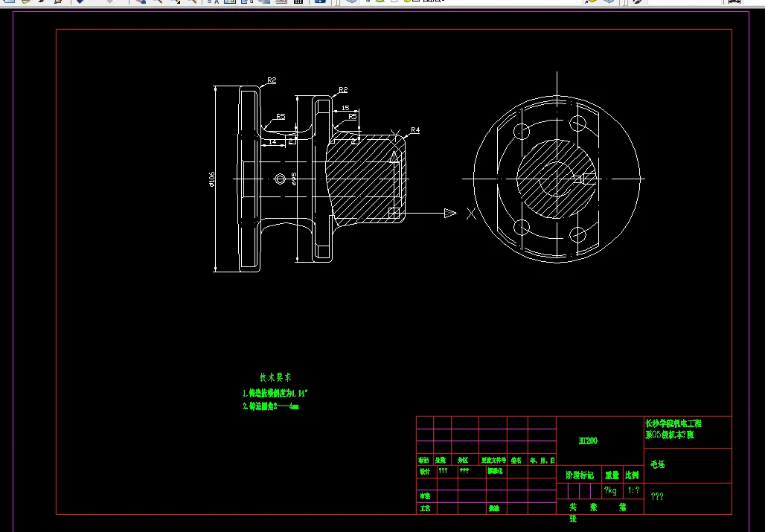This screenshot has height=532, width=765.
Task: Pick the X view direction letter
Action: tap(471, 213)
